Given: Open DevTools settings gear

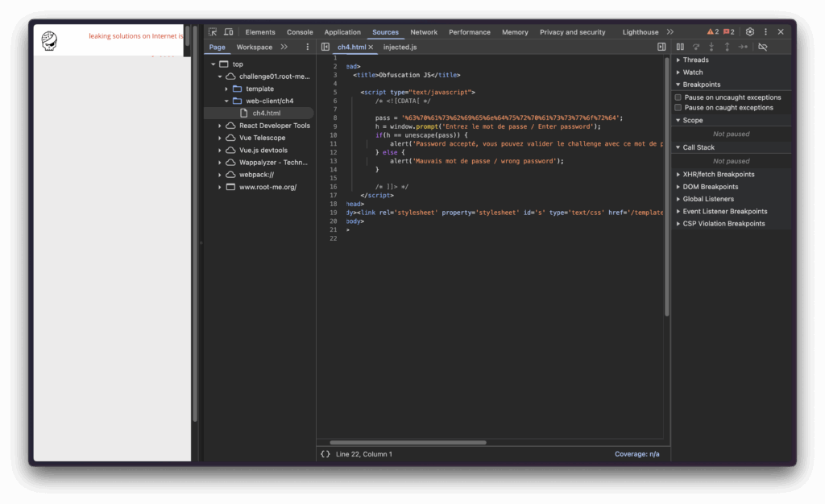Looking at the screenshot, I should [x=749, y=32].
